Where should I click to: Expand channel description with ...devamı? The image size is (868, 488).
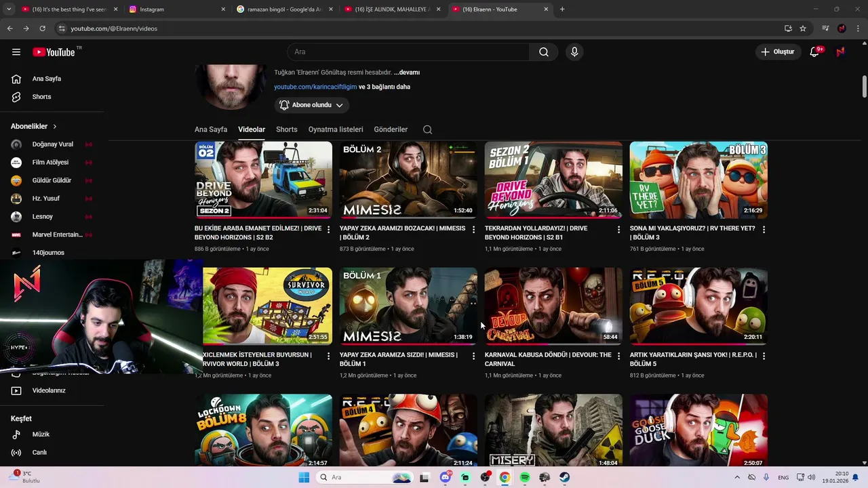407,73
